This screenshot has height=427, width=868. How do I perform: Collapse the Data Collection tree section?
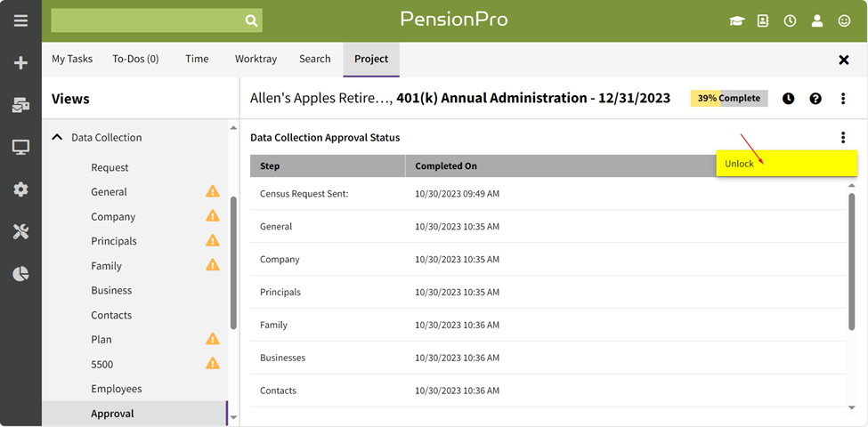pyautogui.click(x=57, y=137)
